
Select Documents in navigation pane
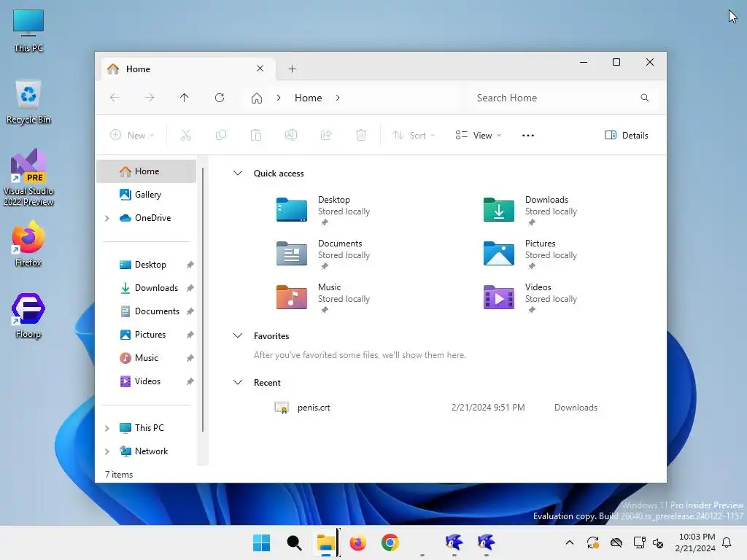146,311
